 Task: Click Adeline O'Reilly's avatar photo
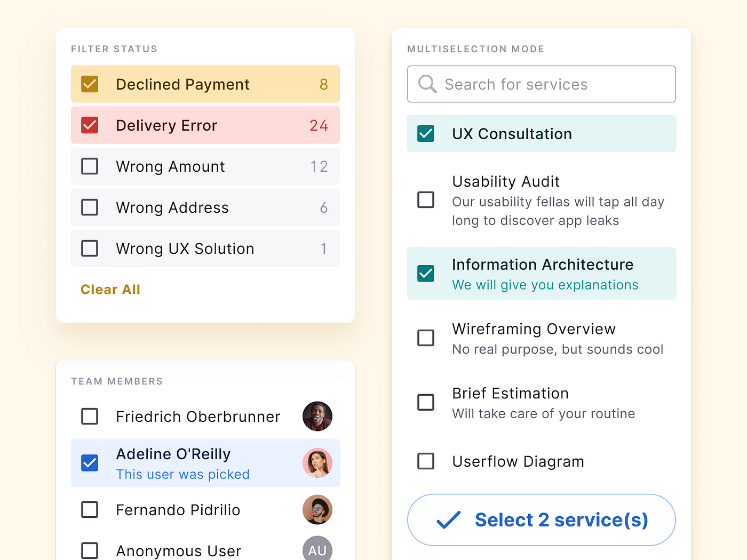(x=317, y=463)
